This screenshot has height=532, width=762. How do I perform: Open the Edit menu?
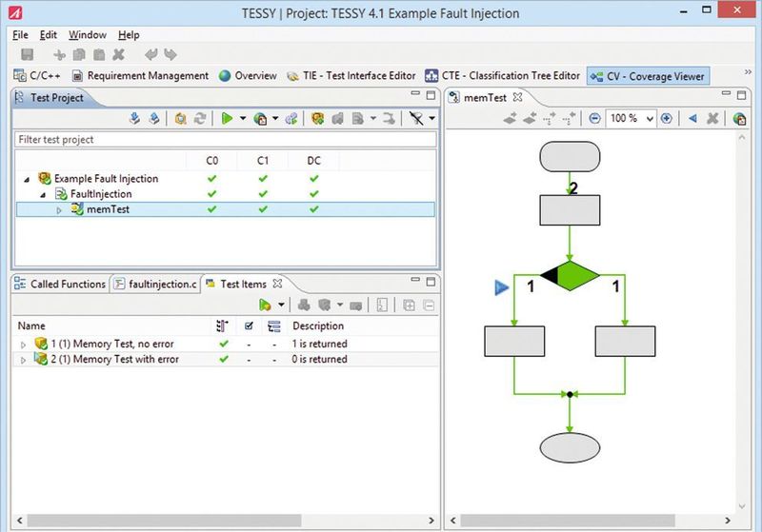(49, 35)
